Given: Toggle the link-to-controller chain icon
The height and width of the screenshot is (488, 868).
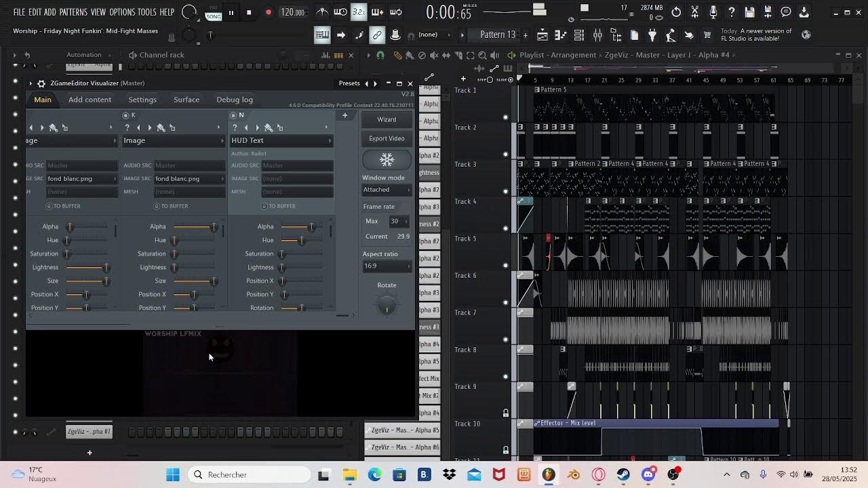Looking at the screenshot, I should click(377, 35).
